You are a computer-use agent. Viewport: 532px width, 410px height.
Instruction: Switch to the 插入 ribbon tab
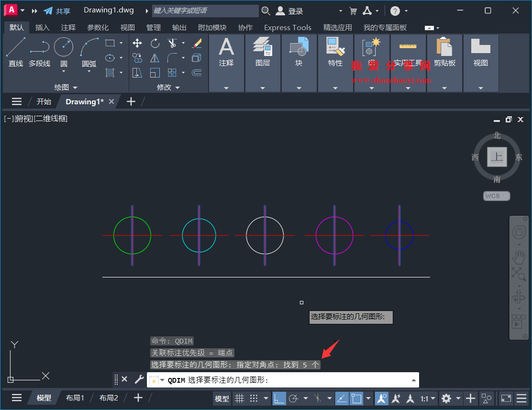click(x=43, y=27)
